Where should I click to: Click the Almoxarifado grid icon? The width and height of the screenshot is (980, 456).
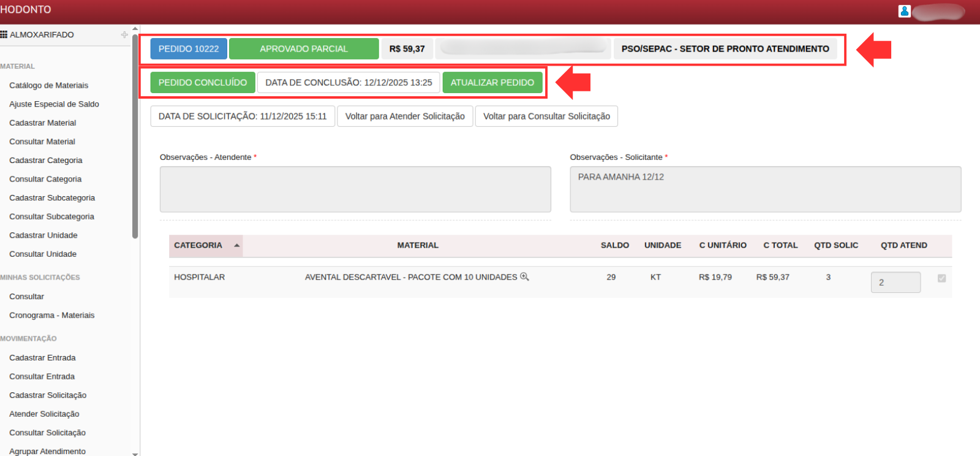(4, 35)
